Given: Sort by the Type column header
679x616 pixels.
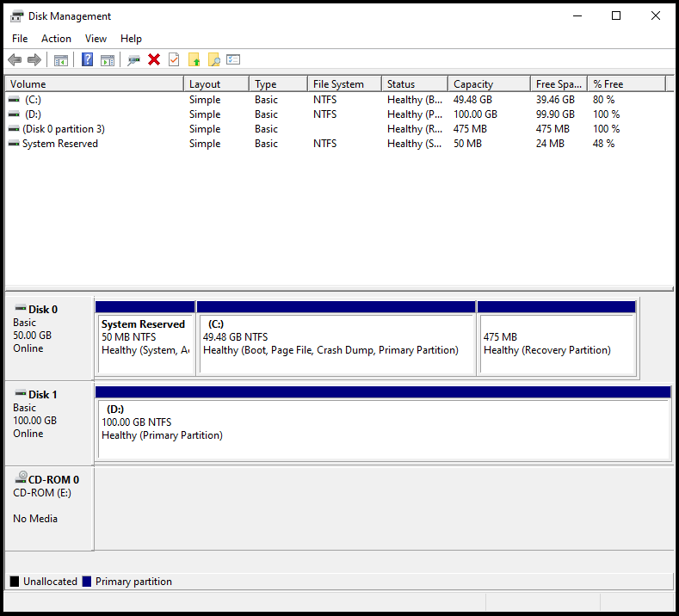Looking at the screenshot, I should [x=279, y=84].
